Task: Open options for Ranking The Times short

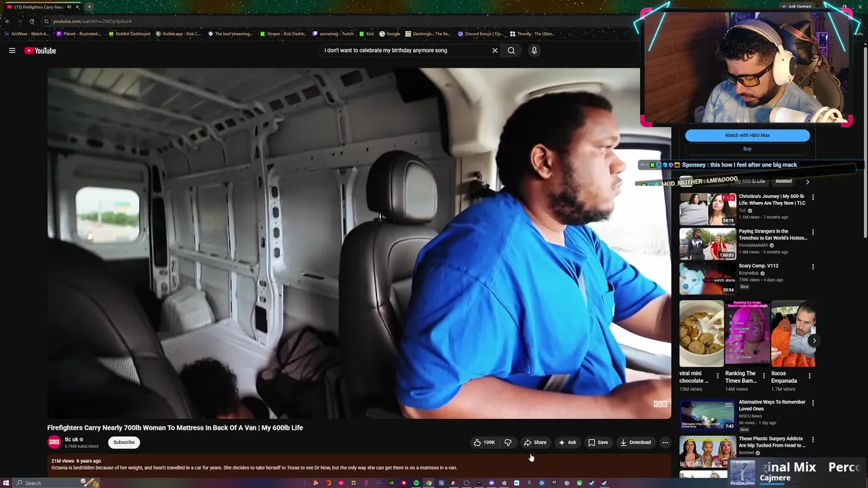Action: coord(764,375)
